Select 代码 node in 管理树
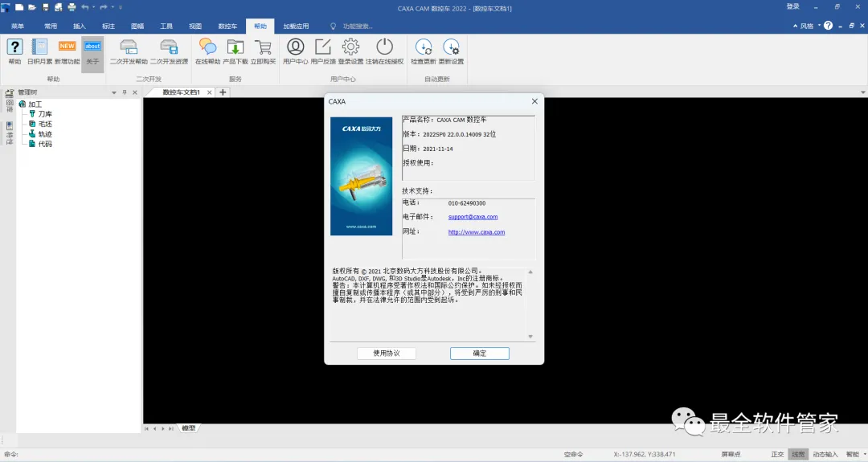This screenshot has height=462, width=868. [x=45, y=144]
